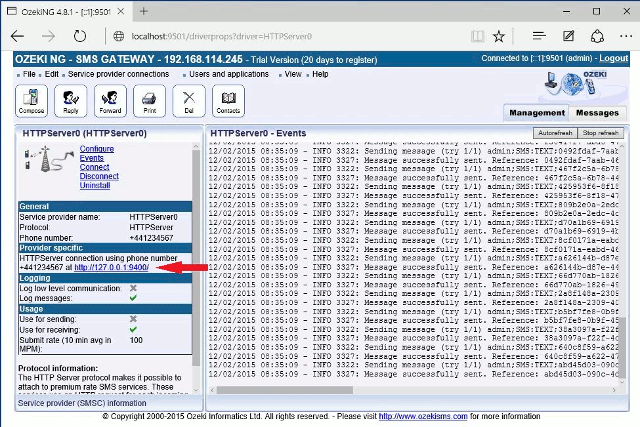Image resolution: width=640 pixels, height=427 pixels.
Task: Click the Ozeki logo image
Action: 576,83
